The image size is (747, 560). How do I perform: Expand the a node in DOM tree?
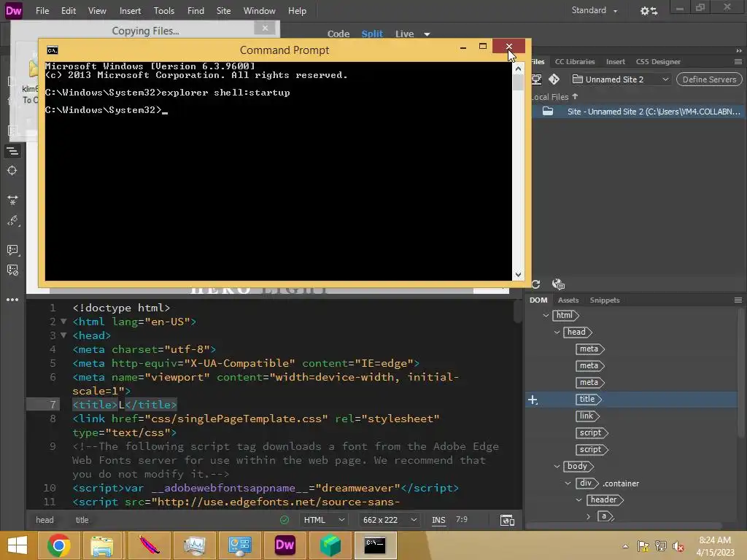[x=589, y=516]
